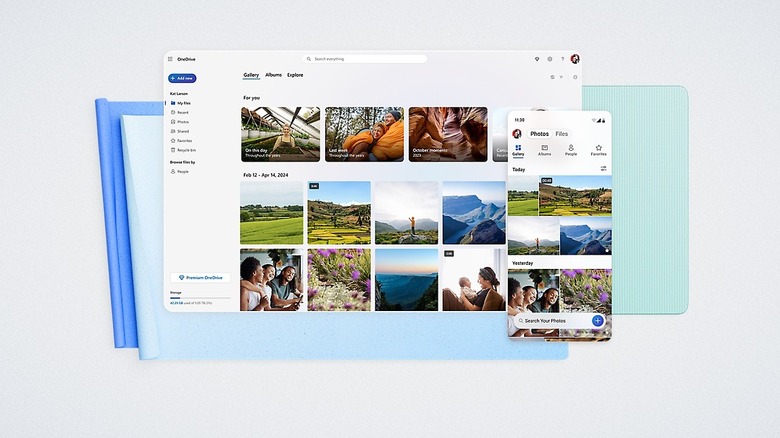Select the Photos pill in mobile app
The image size is (780, 438).
tap(539, 134)
